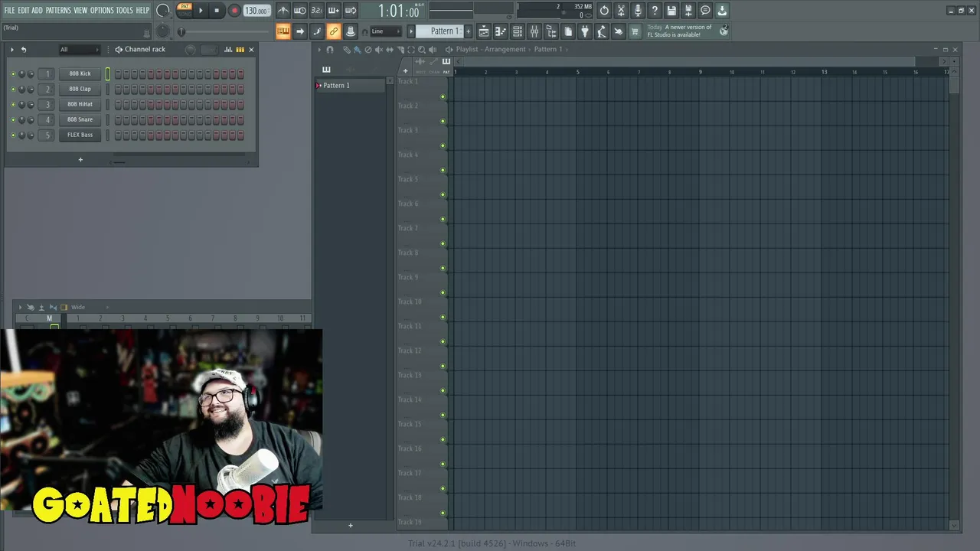Click the Undo history icon

pyautogui.click(x=604, y=11)
